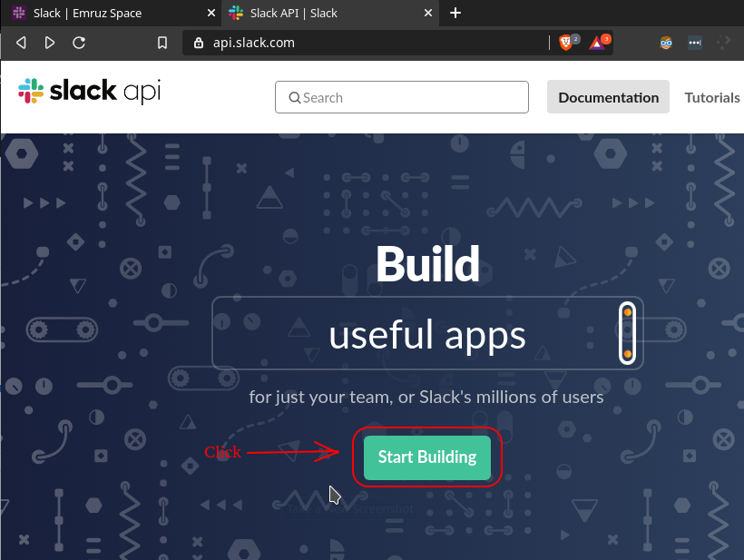Viewport: 744px width, 560px height.
Task: Click the magnifier icon in Search box
Action: [x=295, y=98]
